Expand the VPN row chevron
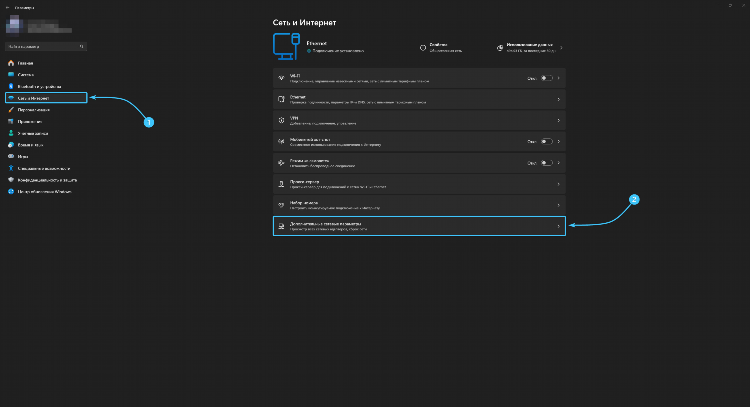Image resolution: width=750 pixels, height=407 pixels. (559, 121)
